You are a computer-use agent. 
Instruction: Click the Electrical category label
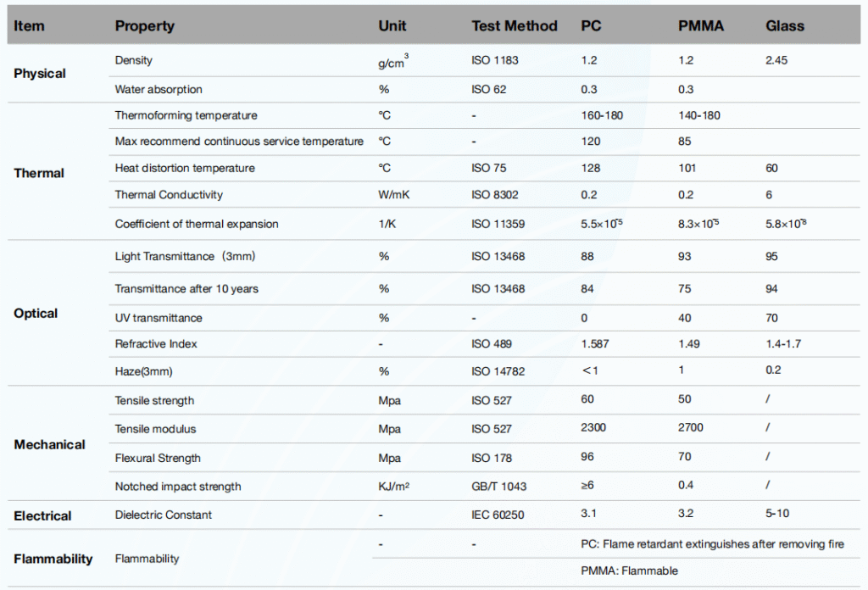click(42, 516)
